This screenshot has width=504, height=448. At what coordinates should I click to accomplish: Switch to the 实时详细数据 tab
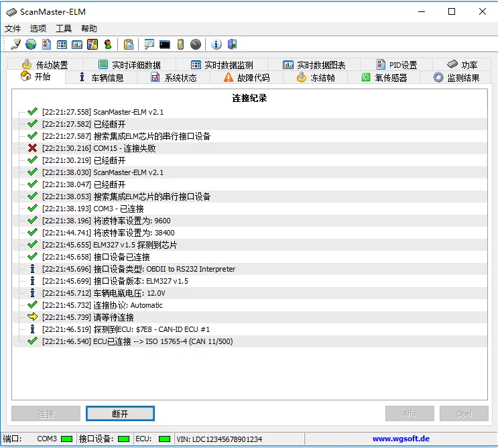coord(129,64)
